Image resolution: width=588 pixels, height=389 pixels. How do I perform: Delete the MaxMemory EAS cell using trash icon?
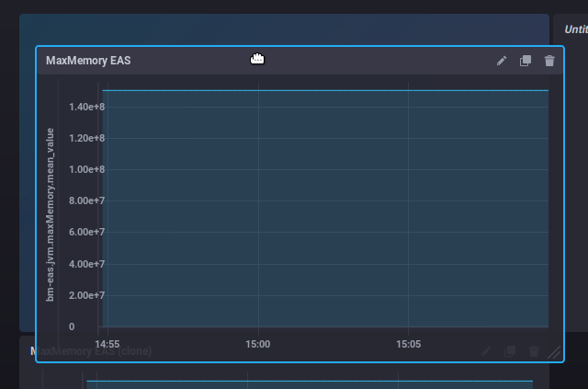coord(549,61)
